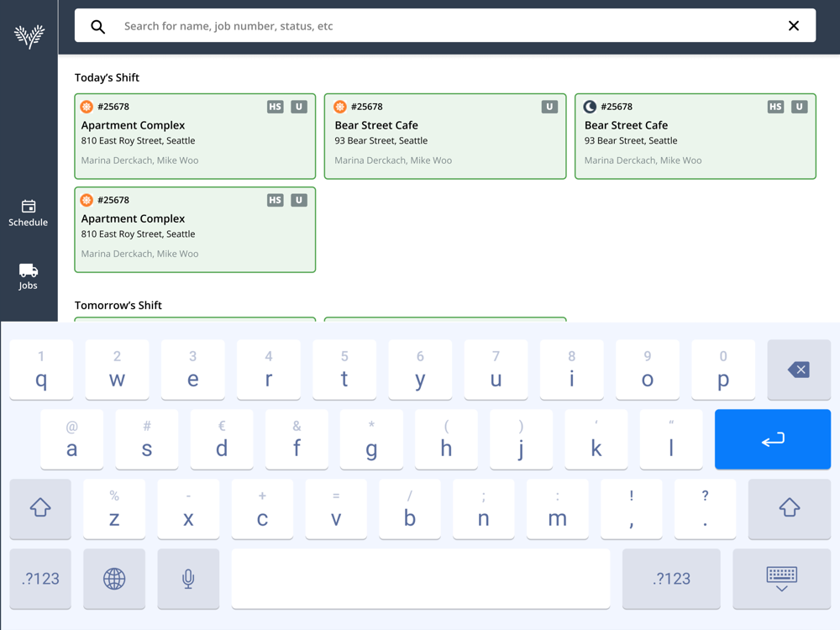Tap the i key
Viewport: 840px width, 630px height.
[x=571, y=370]
